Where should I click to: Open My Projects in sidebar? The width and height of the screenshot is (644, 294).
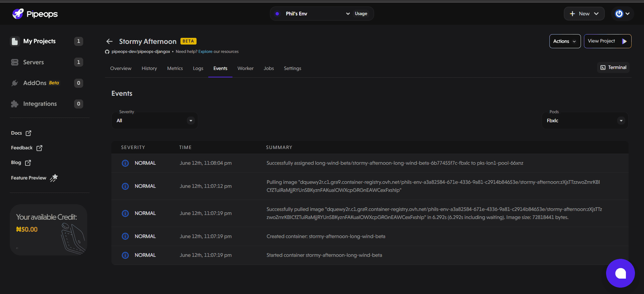(47, 41)
